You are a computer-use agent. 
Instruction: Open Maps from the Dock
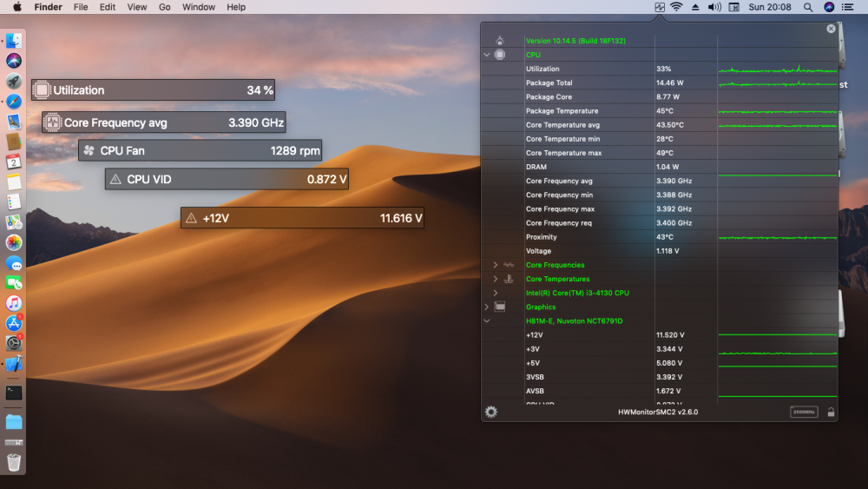(14, 222)
